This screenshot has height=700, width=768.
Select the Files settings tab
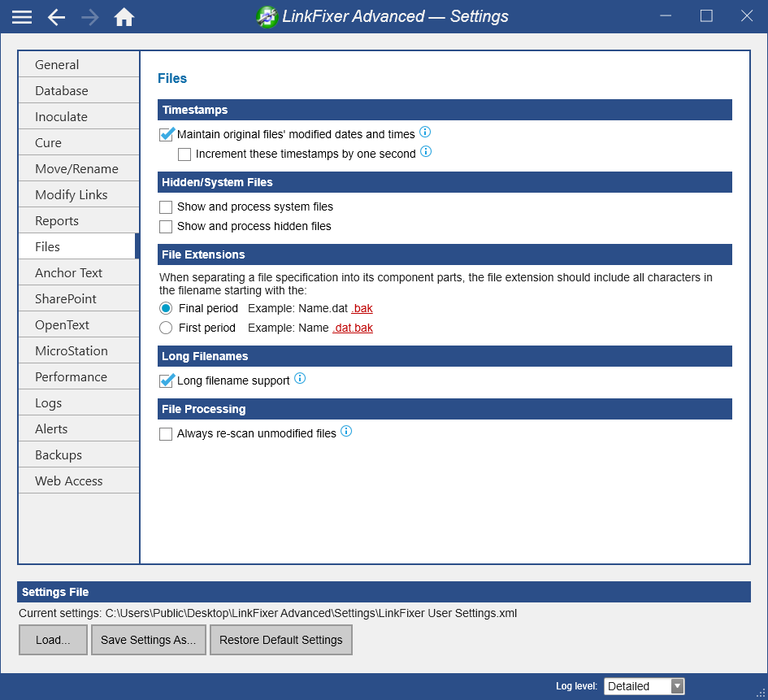tap(79, 246)
